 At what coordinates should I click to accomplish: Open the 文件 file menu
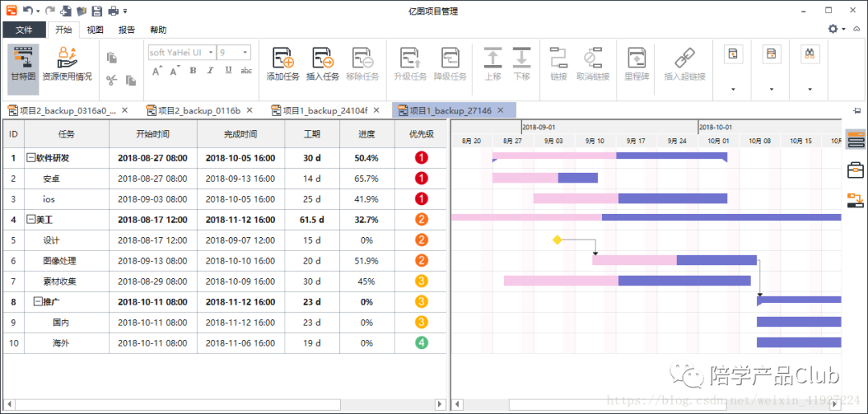[x=24, y=30]
